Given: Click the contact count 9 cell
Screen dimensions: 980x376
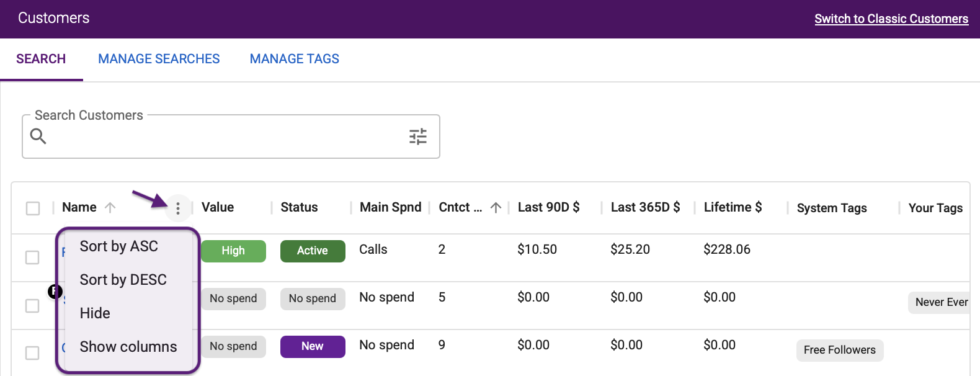Looking at the screenshot, I should coord(442,345).
